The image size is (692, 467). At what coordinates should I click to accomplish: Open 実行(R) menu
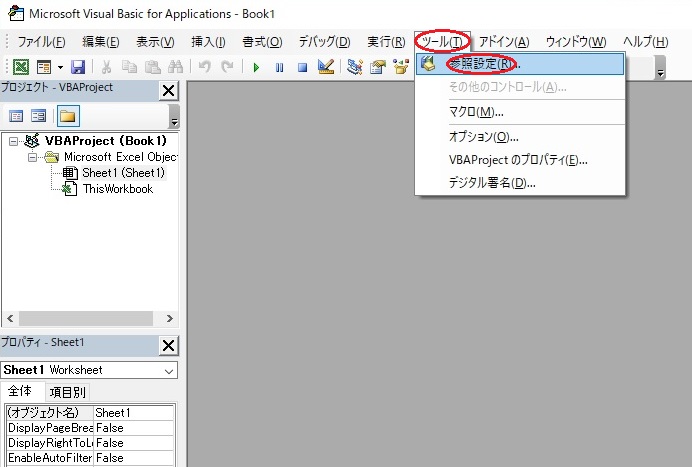(x=386, y=42)
